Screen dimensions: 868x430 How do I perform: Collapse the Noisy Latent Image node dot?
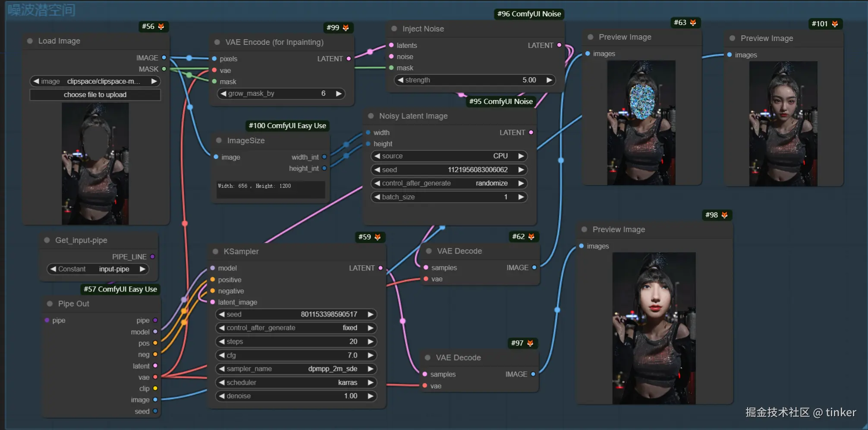(x=371, y=116)
